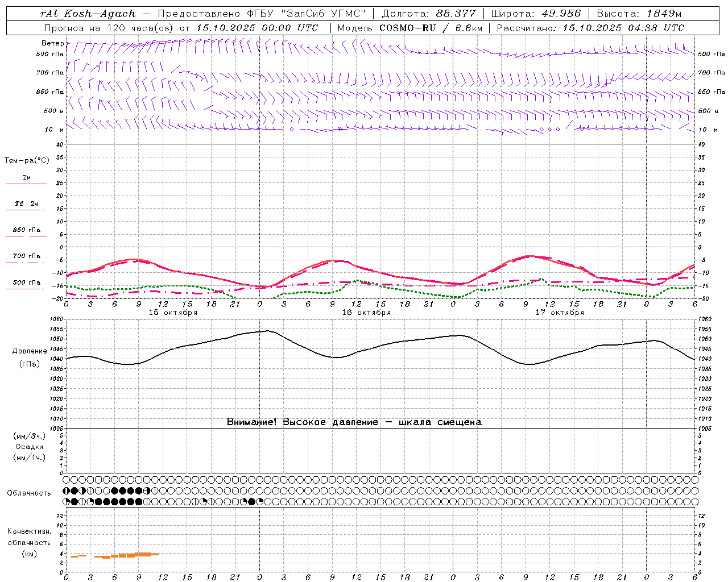Click the forecast start time 15.10.2025 00:00 UTC
Image resolution: width=728 pixels, height=582 pixels.
[x=257, y=28]
